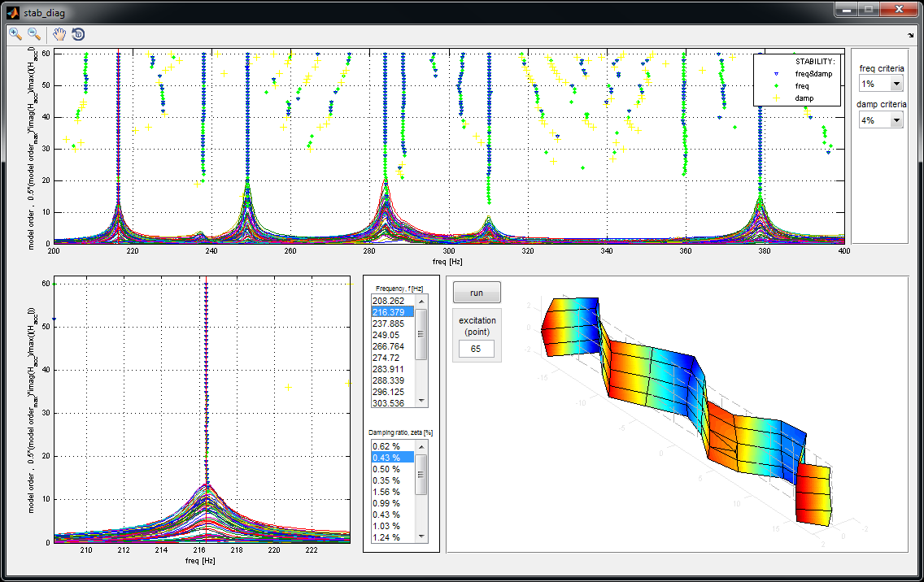Click the freq&damp legend entry
The height and width of the screenshot is (582, 924).
click(813, 74)
